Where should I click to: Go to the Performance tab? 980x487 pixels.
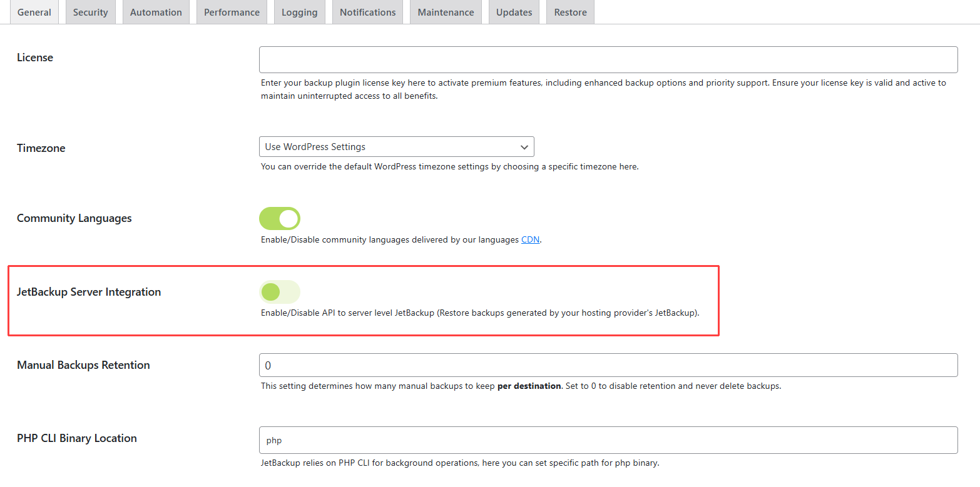(x=232, y=13)
